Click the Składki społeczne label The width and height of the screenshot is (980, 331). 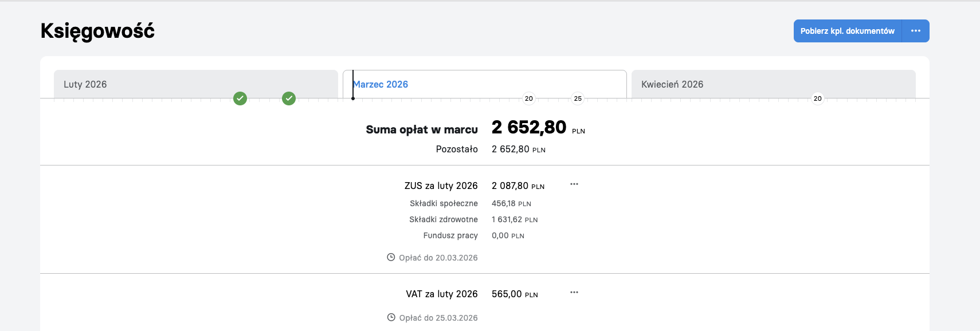tap(444, 203)
